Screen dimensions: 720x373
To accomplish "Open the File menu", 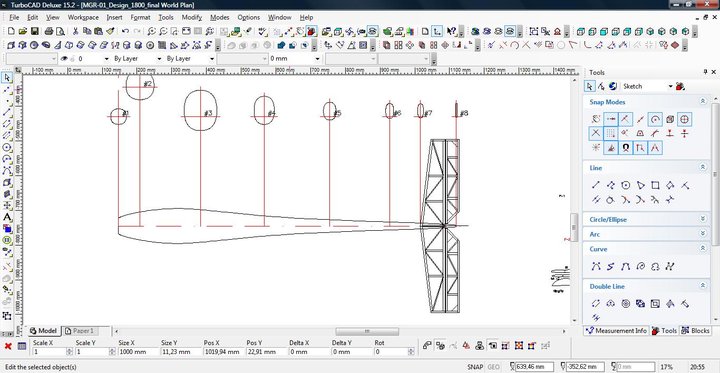I will point(14,17).
